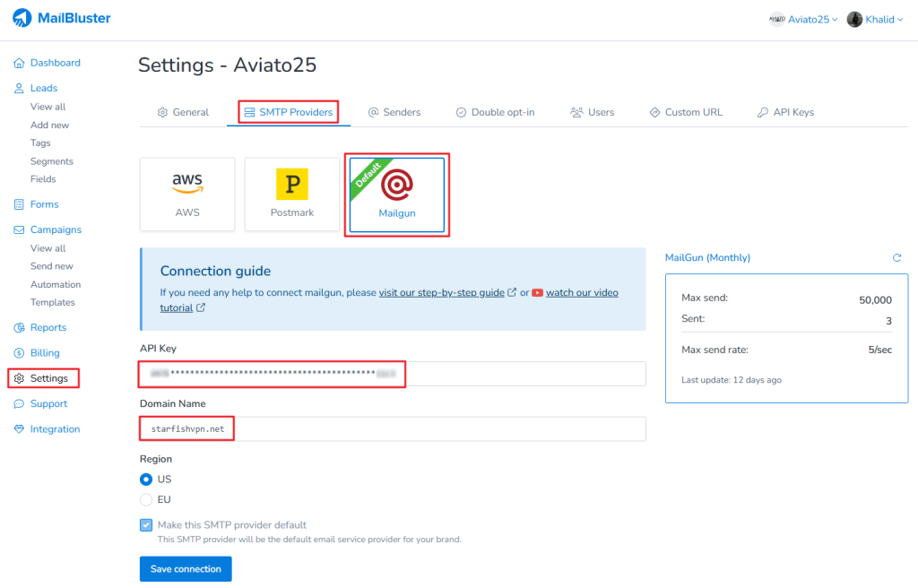Click the Forms sidebar icon
This screenshot has height=588, width=918.
coord(19,204)
